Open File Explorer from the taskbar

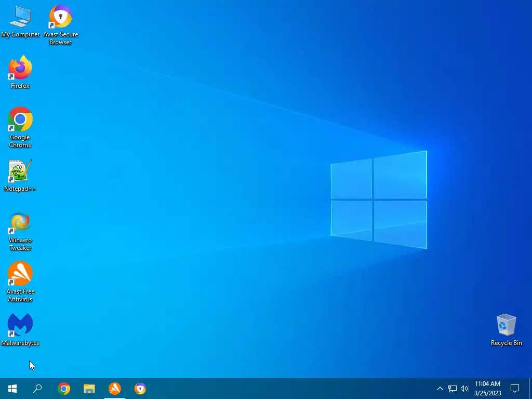tap(89, 389)
